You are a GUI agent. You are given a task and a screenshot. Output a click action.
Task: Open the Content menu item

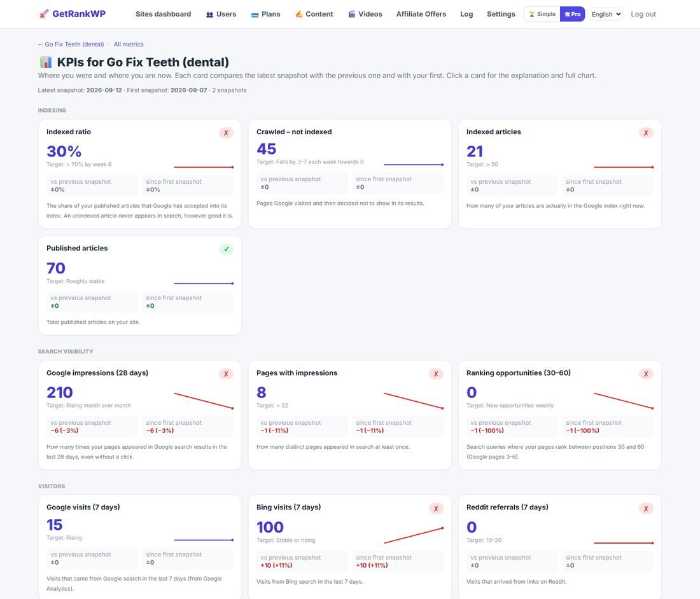coord(314,14)
